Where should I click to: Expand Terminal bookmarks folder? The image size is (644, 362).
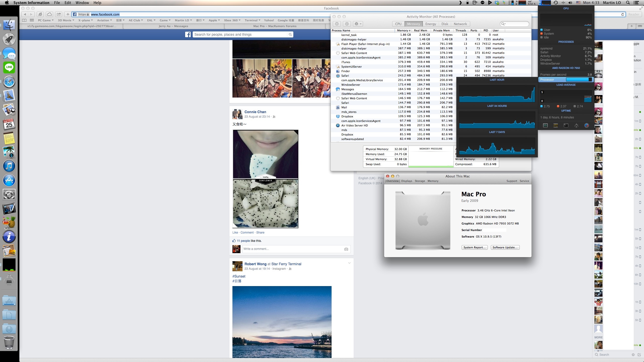point(253,20)
